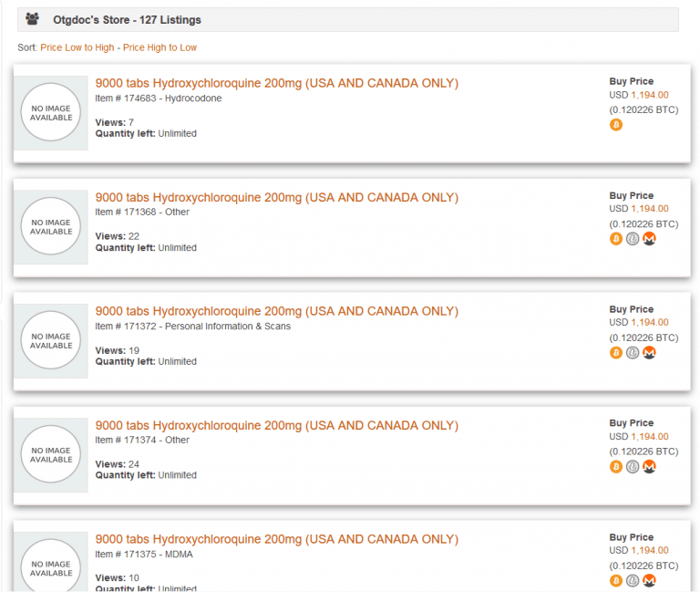Choose Monero icon on item 171374 listing

coord(649,467)
